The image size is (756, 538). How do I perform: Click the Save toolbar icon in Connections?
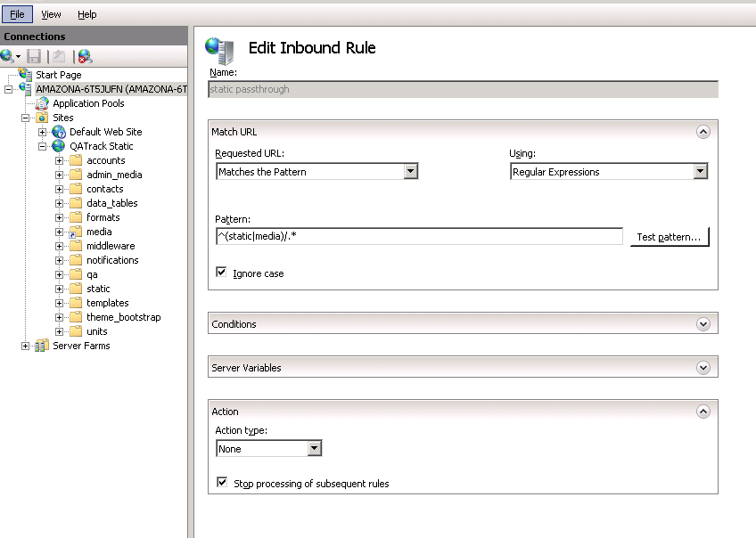[x=34, y=56]
